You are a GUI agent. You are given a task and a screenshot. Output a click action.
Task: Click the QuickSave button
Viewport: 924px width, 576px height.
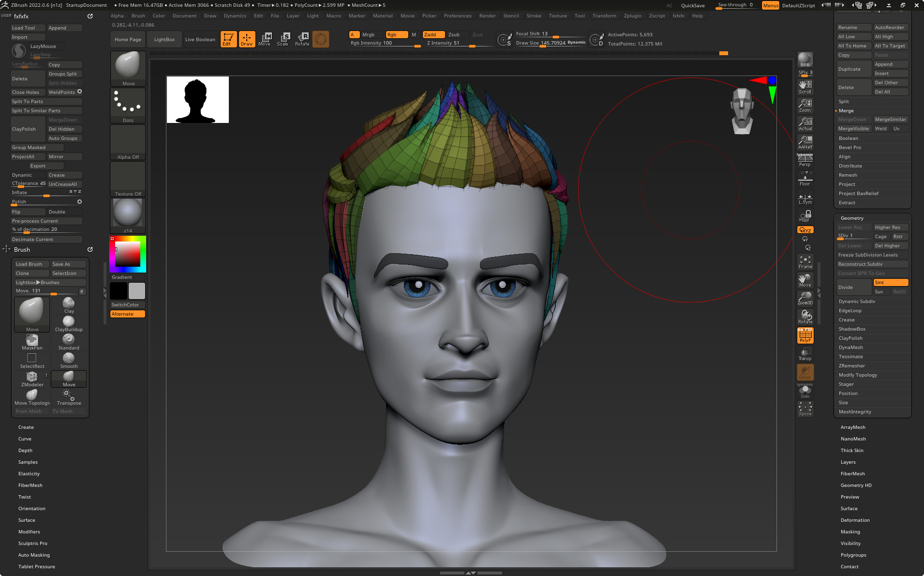click(693, 5)
